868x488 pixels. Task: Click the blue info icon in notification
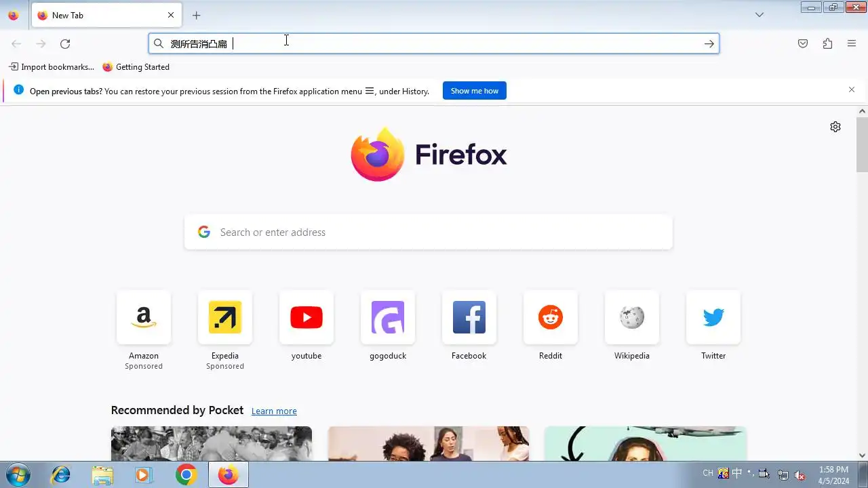pos(18,89)
